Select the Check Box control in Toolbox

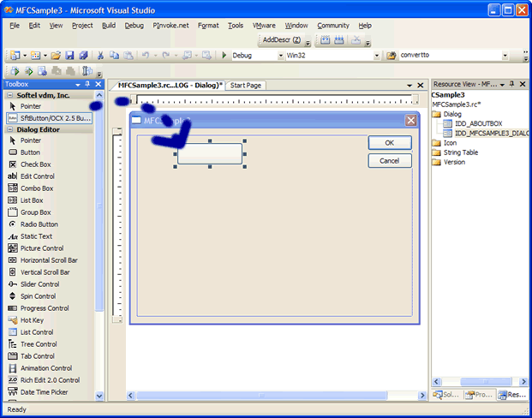35,164
